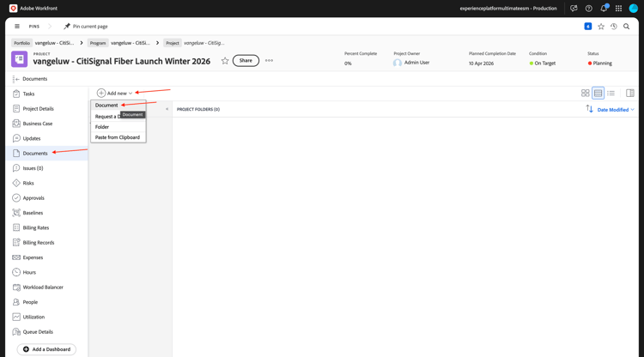Open project more options ellipsis
The height and width of the screenshot is (357, 644).
tap(269, 60)
